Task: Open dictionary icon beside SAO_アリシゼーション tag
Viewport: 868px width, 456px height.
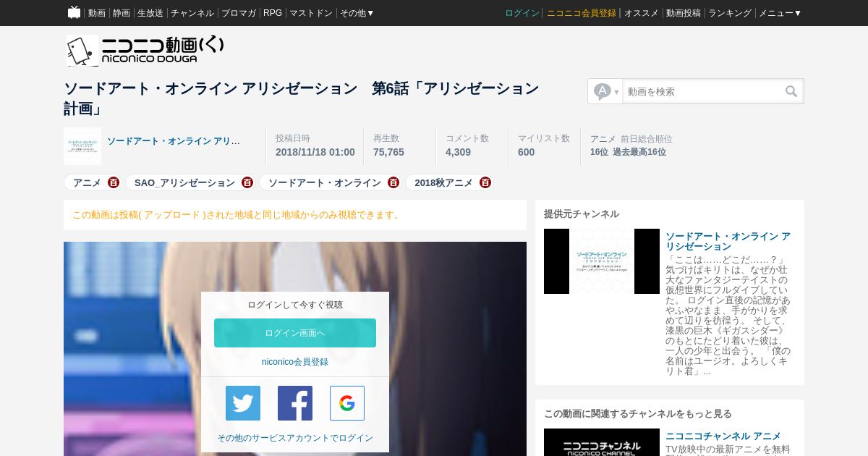Action: coord(247,182)
